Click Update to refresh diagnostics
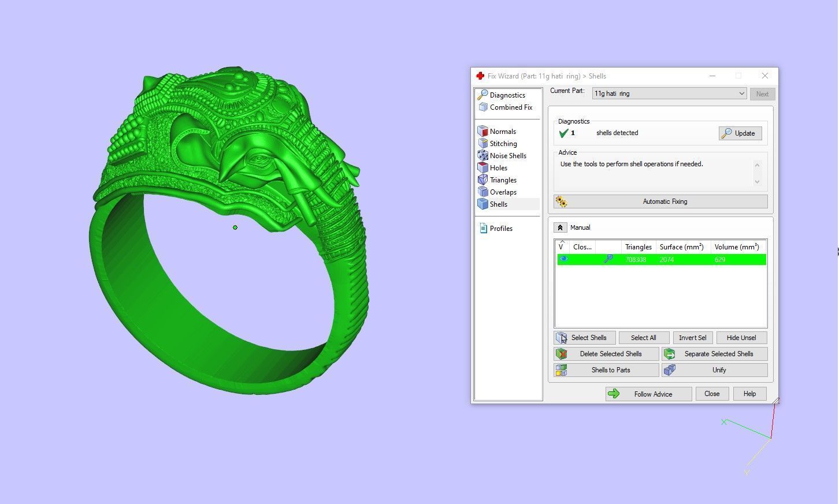 tap(740, 133)
